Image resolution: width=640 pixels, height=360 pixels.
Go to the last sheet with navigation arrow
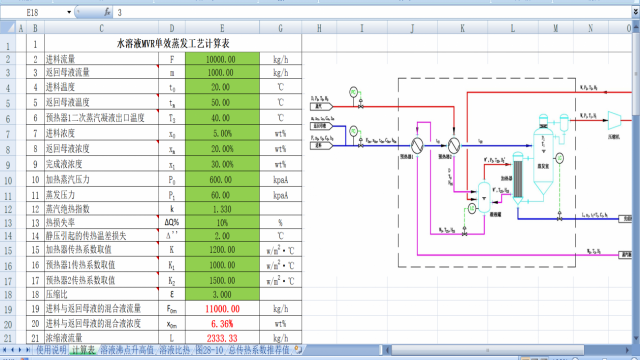point(27,350)
